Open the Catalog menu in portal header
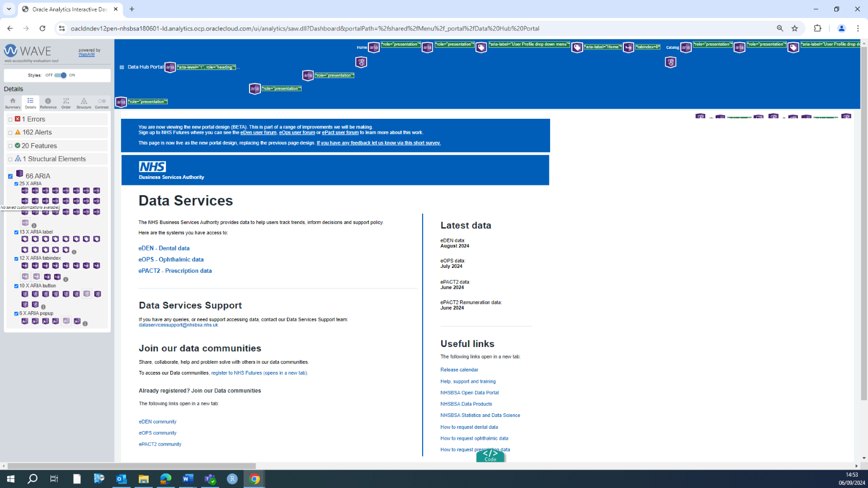This screenshot has height=488, width=868. (673, 48)
